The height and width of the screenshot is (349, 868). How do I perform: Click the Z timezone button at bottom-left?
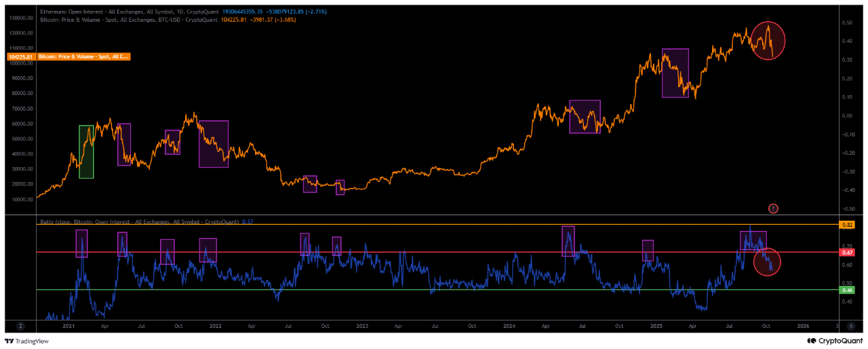(21, 326)
